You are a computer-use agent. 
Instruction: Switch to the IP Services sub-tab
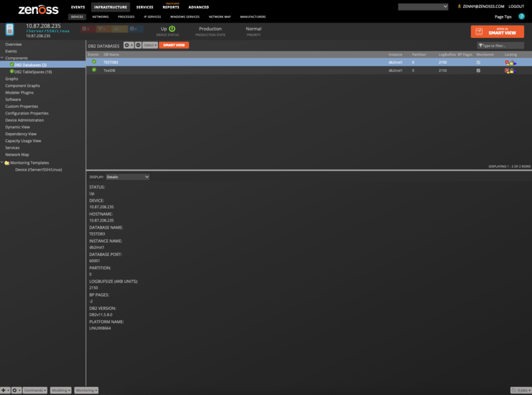pyautogui.click(x=152, y=17)
